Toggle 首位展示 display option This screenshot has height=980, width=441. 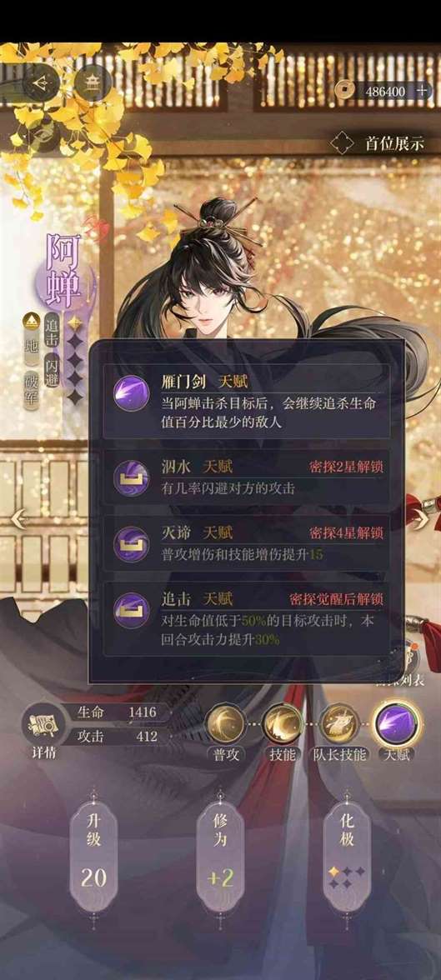point(378,143)
